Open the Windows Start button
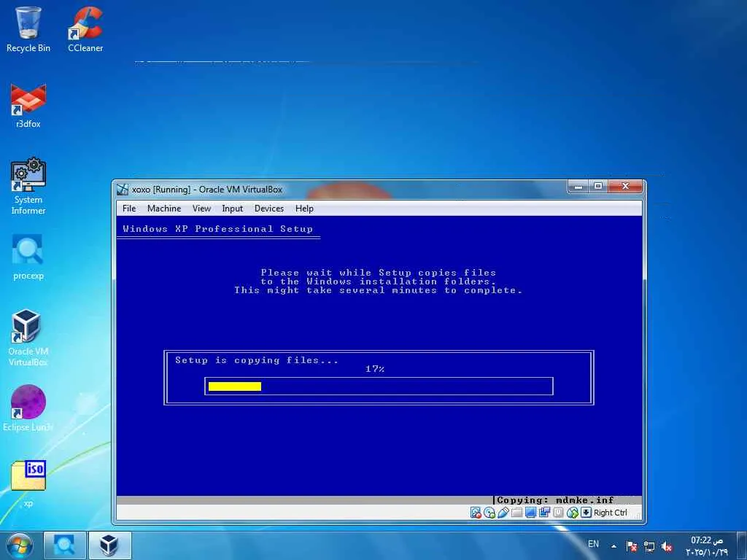Viewport: 747px width, 560px height. (x=20, y=545)
